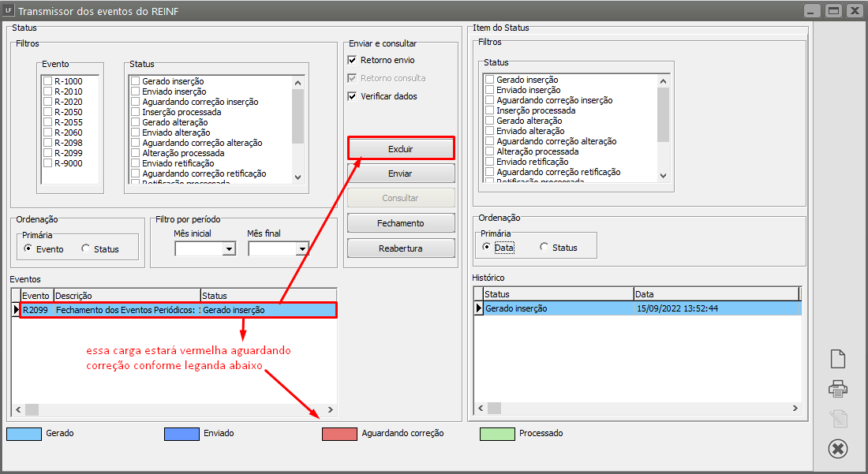The height and width of the screenshot is (474, 868).
Task: Select Status radio in Item do Status ordering
Action: click(544, 247)
